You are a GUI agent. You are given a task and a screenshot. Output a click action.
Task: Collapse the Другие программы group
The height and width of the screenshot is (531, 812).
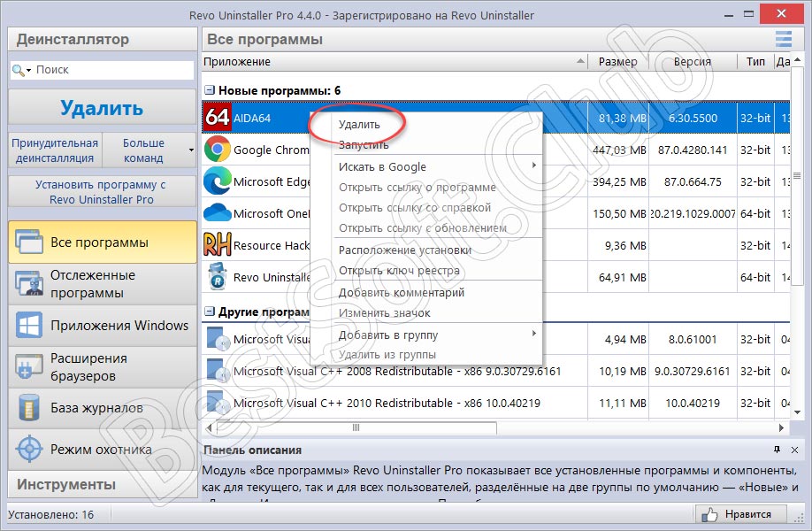pos(210,312)
